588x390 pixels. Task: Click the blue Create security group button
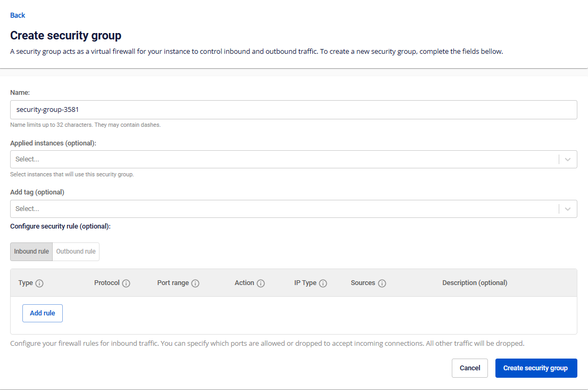click(536, 368)
